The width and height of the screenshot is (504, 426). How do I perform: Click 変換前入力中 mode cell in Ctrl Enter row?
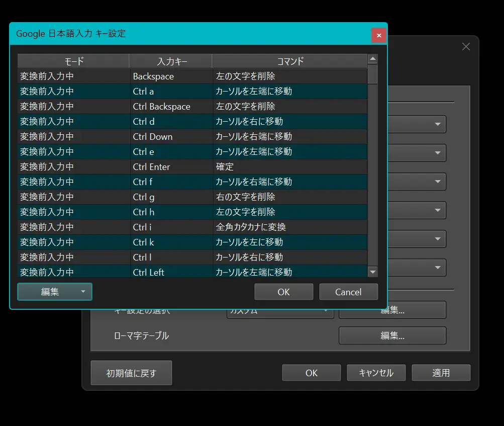(73, 167)
